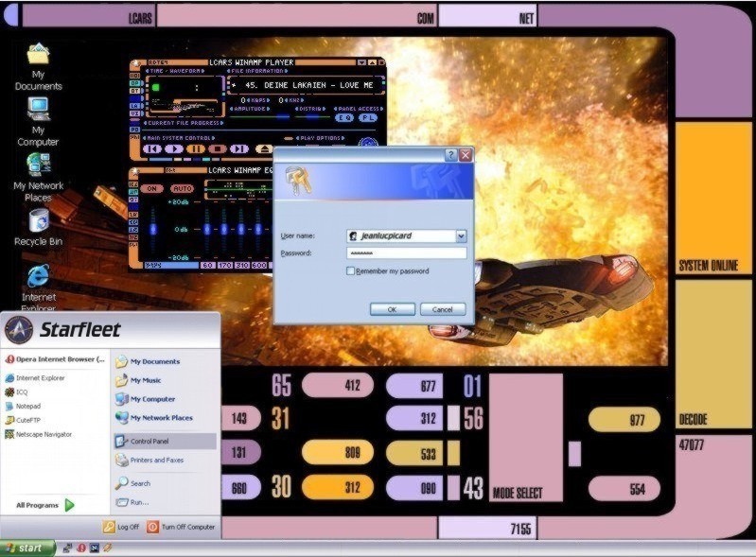
Task: Click OK in the login dialog
Action: 392,309
